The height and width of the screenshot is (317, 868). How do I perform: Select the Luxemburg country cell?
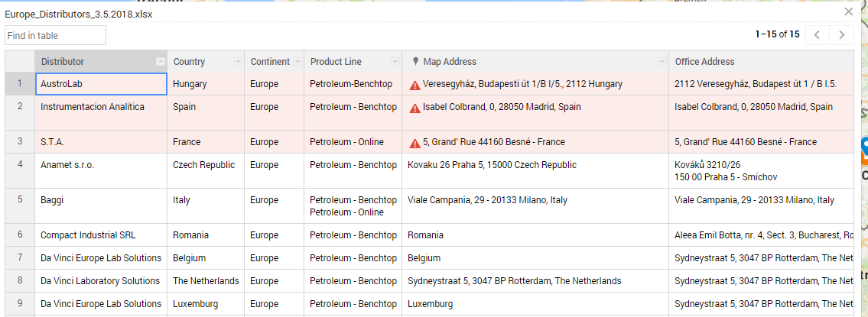206,304
